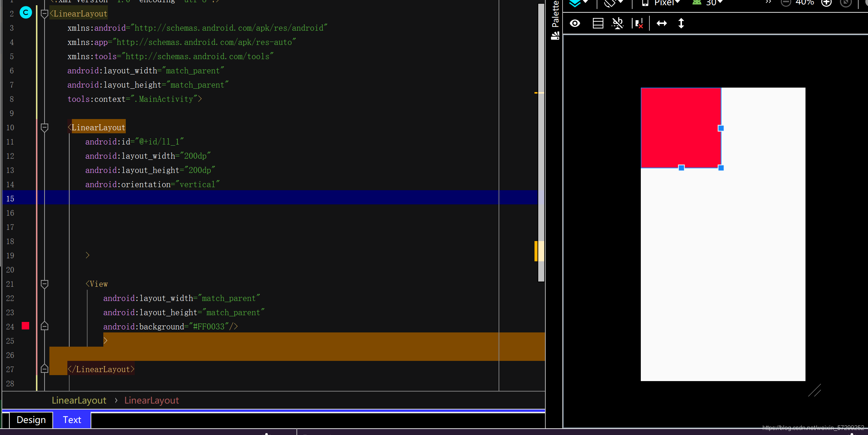
Task: Click the xmlns:tools namespace line
Action: click(x=170, y=57)
